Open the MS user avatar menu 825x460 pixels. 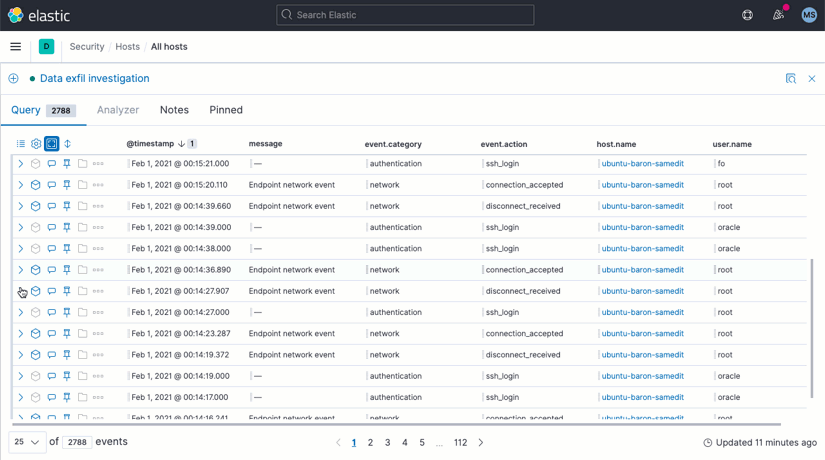[809, 15]
